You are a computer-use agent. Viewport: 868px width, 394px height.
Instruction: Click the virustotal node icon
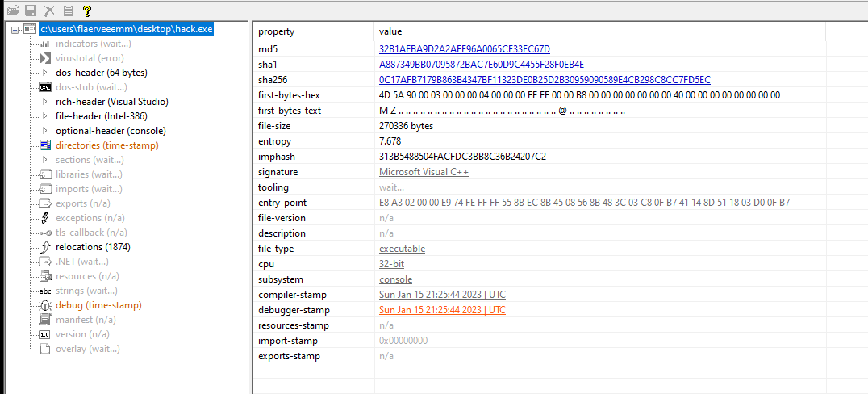coord(45,58)
